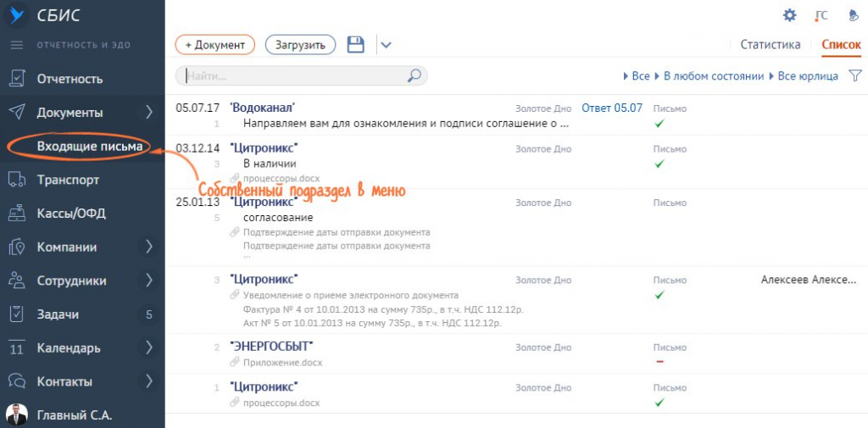Viewport: 868px width, 428px height.
Task: Open the filter funnel icon
Action: click(x=854, y=76)
